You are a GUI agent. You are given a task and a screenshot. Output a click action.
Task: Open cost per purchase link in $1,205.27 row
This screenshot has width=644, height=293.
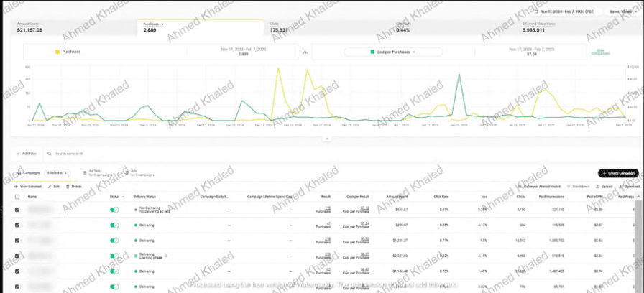coord(364,239)
